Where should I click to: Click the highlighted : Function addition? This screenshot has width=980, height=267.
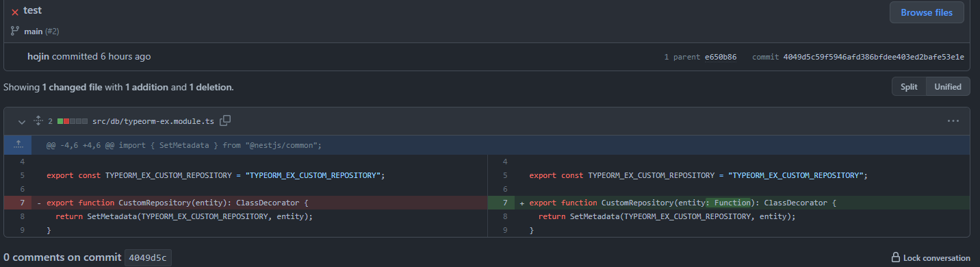(x=727, y=203)
